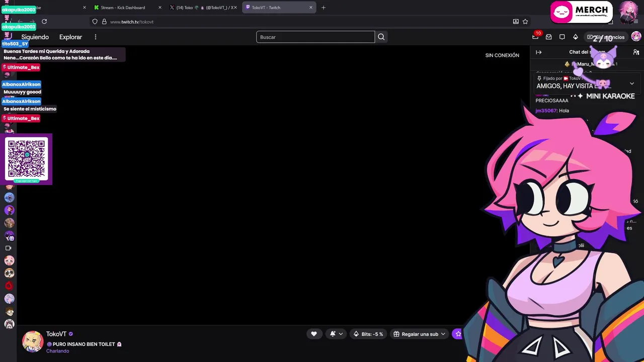The image size is (644, 362).
Task: Open the Get Bits diamond icon
Action: point(576,37)
